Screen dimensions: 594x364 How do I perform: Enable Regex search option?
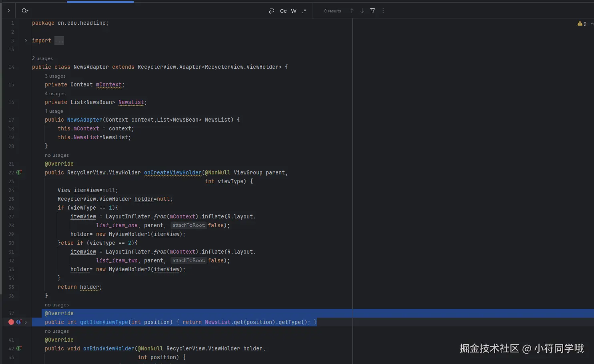[304, 11]
